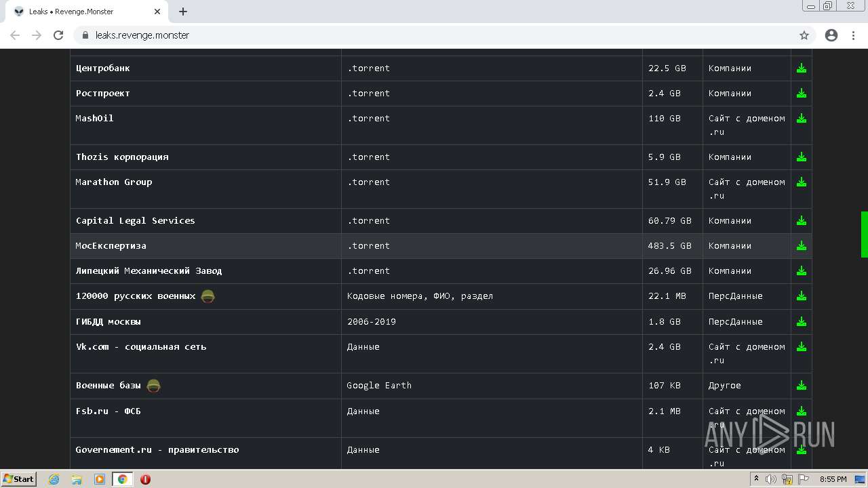This screenshot has width=868, height=488.
Task: Click the Другое category cell
Action: coord(747,386)
